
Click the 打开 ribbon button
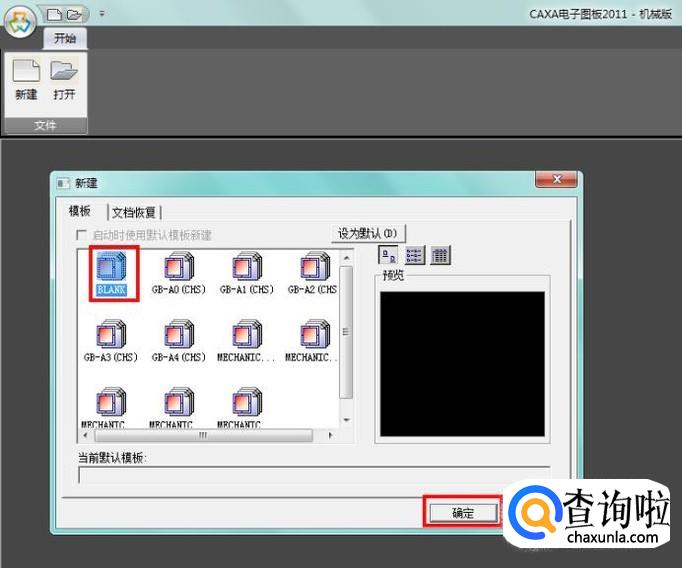coord(64,80)
